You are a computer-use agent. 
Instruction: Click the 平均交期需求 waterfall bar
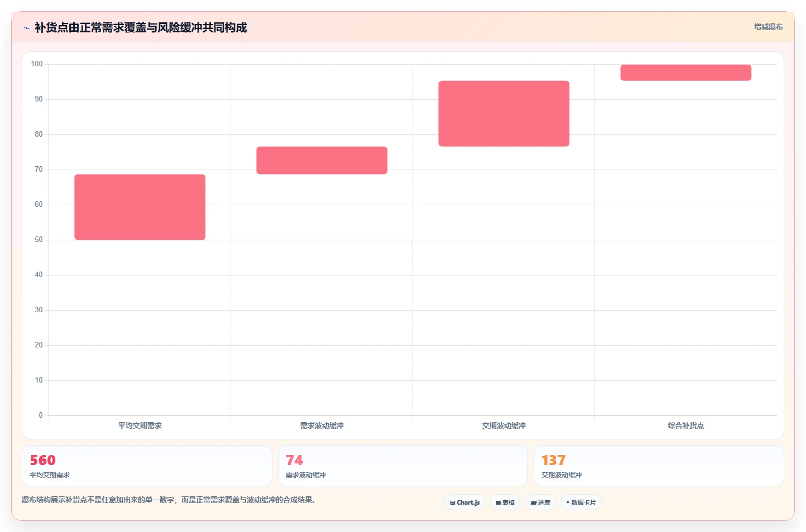[x=140, y=207]
